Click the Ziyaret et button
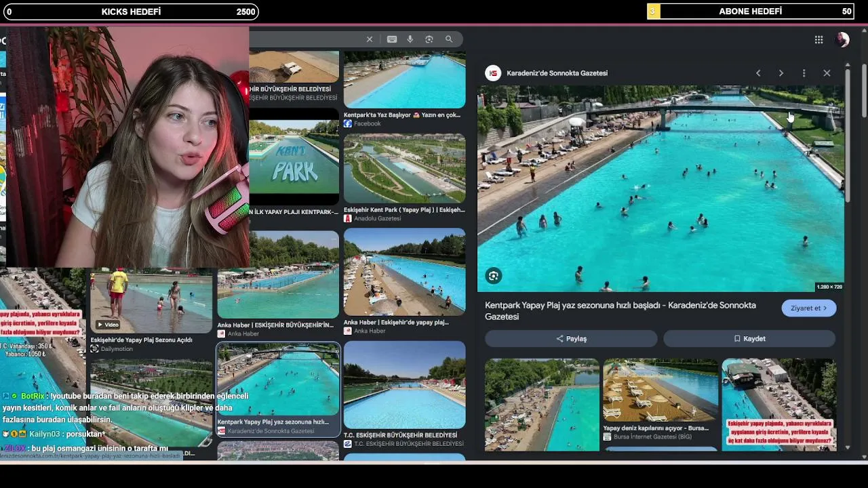The image size is (868, 488). pos(809,308)
